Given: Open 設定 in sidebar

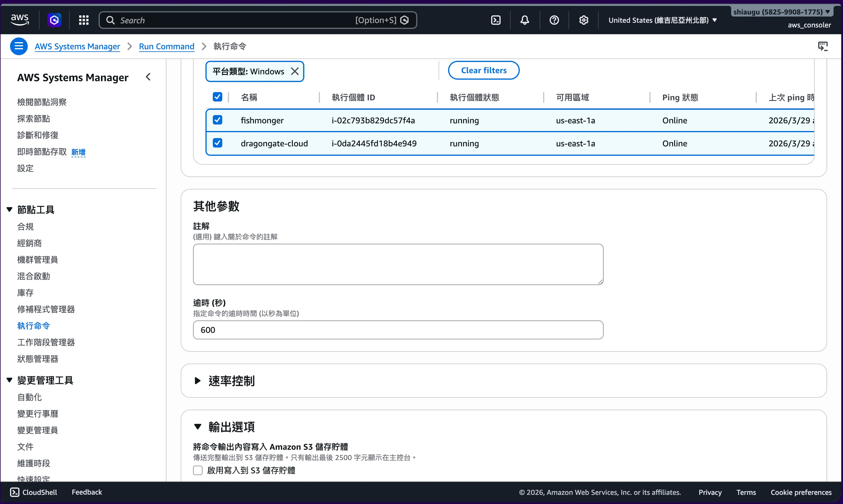Looking at the screenshot, I should (x=25, y=168).
